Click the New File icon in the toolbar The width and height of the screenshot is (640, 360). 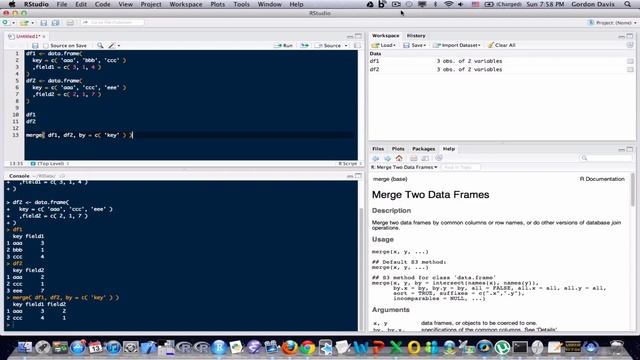6,22
